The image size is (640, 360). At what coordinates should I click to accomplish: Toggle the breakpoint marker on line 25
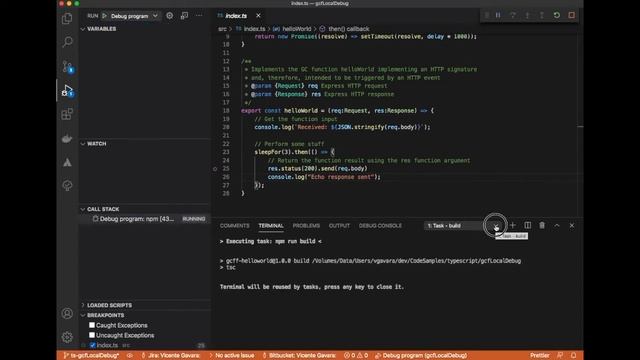[215, 169]
